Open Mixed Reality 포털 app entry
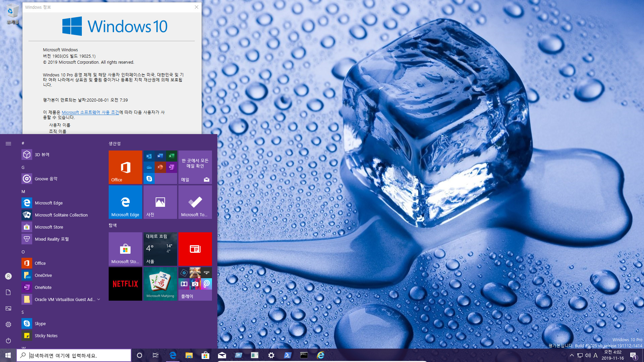The image size is (644, 362). click(61, 239)
